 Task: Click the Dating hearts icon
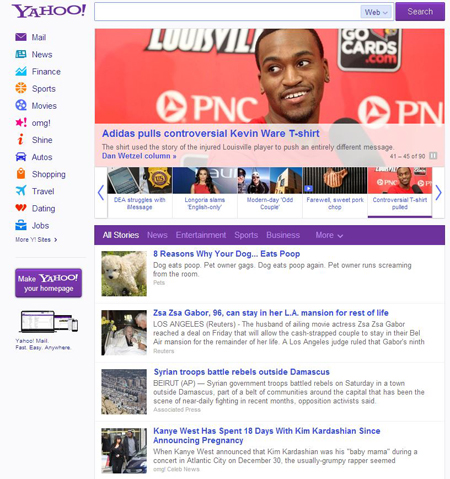pos(21,208)
